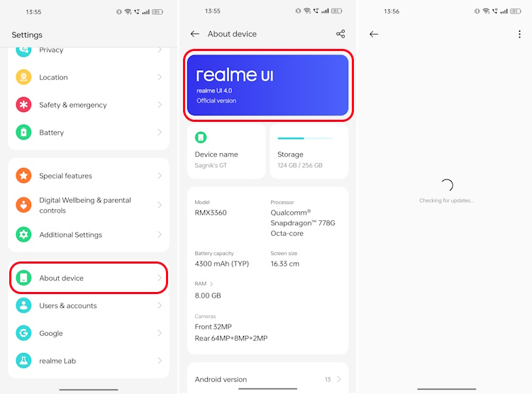The height and width of the screenshot is (394, 532).
Task: Tap the Sagnik's GT device name
Action: coord(211,165)
